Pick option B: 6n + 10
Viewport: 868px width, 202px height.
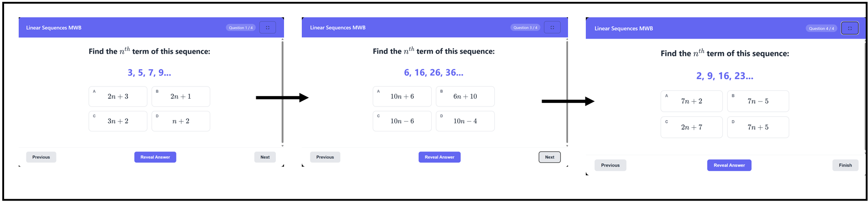465,96
